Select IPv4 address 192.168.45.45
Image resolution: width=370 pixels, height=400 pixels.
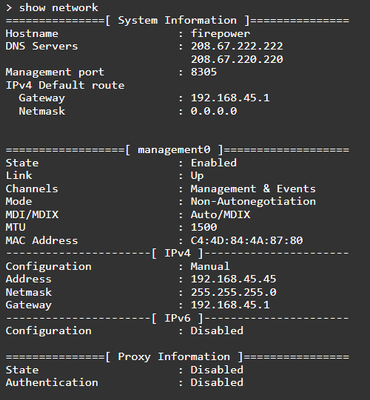(233, 279)
